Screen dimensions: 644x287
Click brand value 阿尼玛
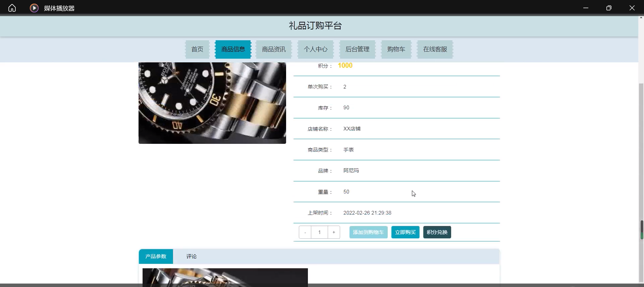tap(351, 171)
